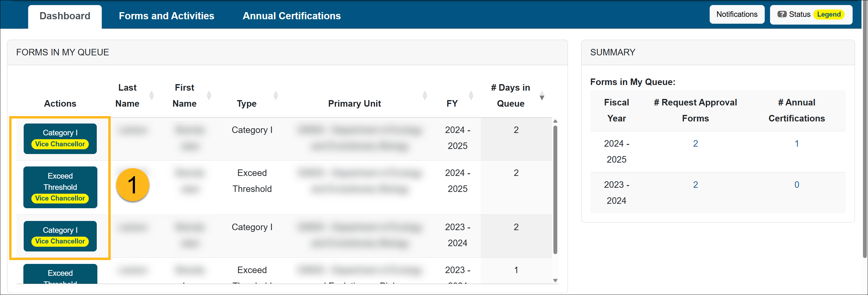Open the 2 Request Approval Forms for 2024-2025

coord(695,143)
